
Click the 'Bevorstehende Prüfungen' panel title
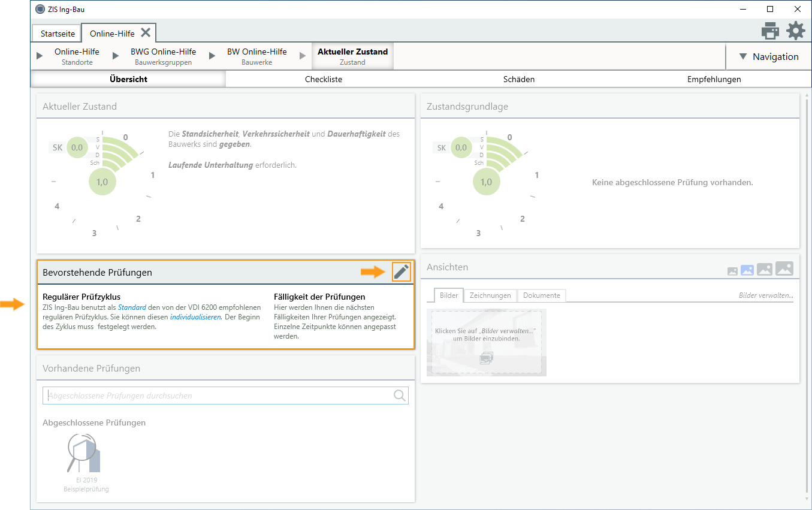tap(97, 272)
